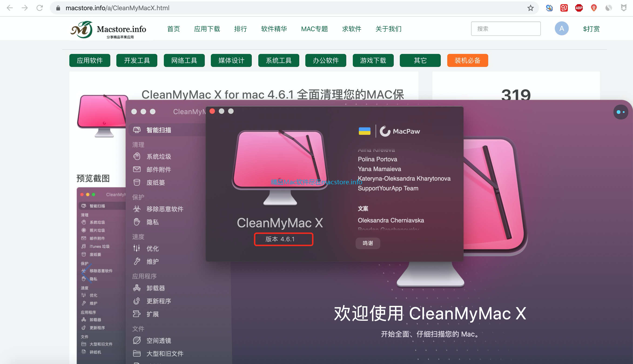The image size is (633, 364).
Task: Click the 媒体设计 category button
Action: (231, 60)
